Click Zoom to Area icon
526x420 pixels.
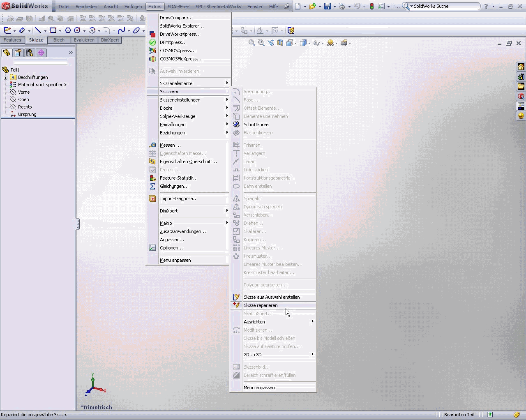click(261, 43)
